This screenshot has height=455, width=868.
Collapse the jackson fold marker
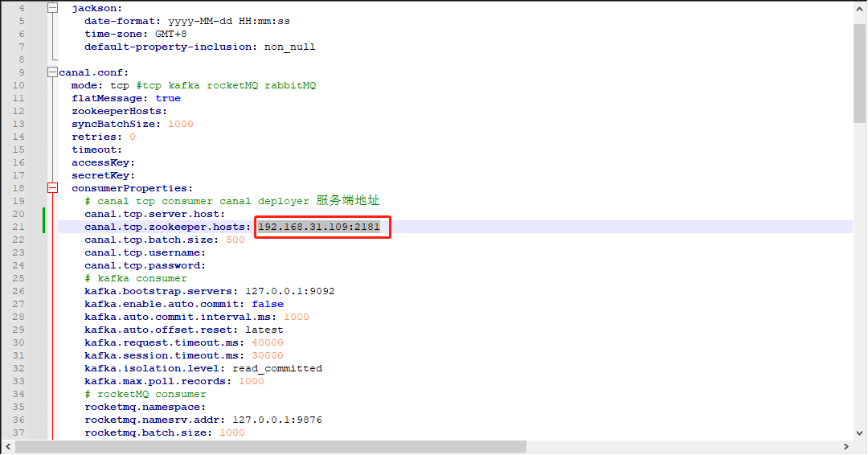click(x=52, y=8)
